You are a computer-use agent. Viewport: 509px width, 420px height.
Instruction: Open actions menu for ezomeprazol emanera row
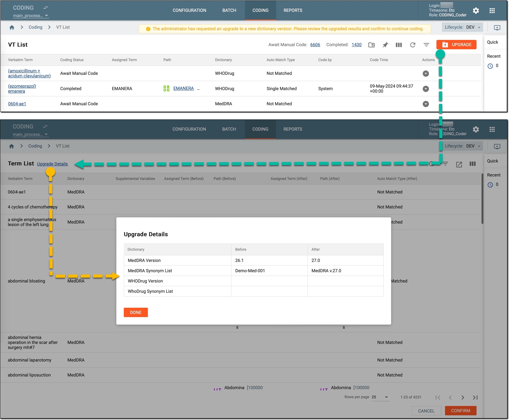[426, 89]
